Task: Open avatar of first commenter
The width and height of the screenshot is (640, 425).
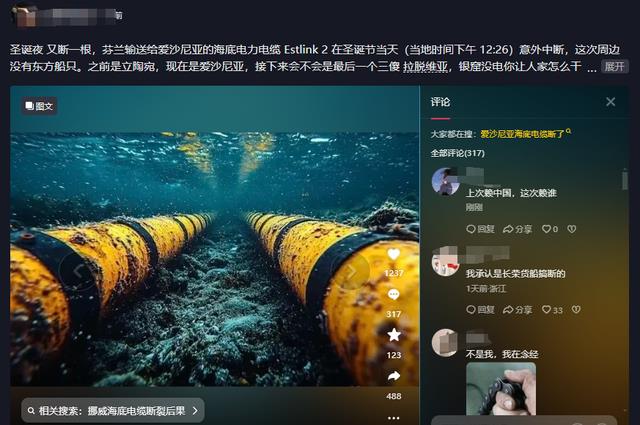Action: point(445,181)
